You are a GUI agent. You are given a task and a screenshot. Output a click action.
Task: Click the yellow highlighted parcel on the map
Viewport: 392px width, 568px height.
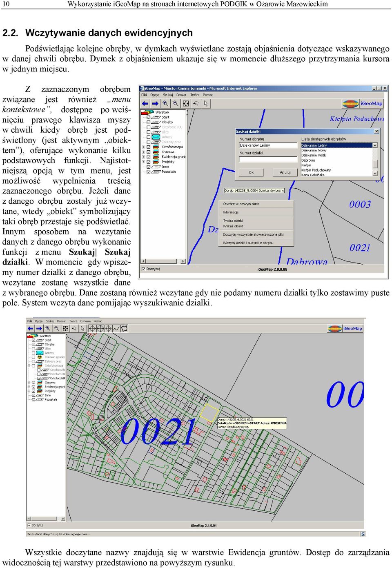[x=209, y=412]
